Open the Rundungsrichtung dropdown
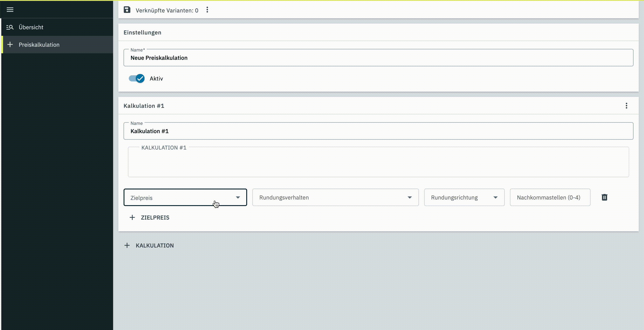The width and height of the screenshot is (644, 330). 464,197
